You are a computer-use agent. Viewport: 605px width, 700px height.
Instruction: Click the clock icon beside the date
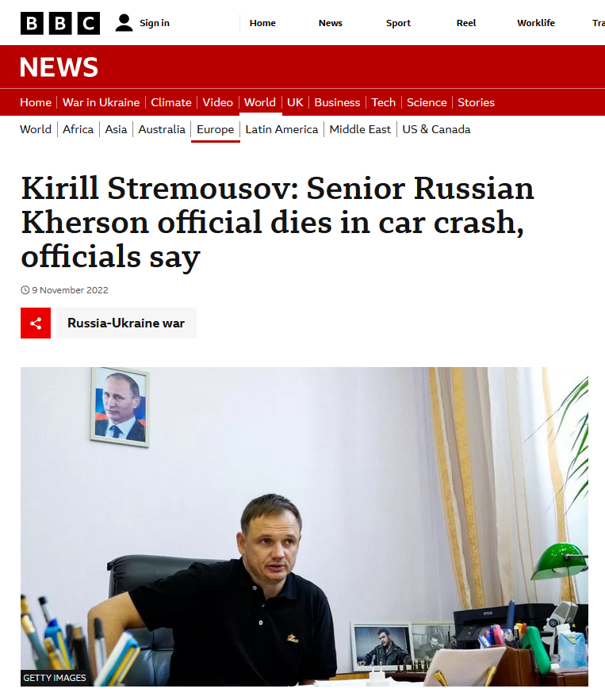(x=25, y=290)
